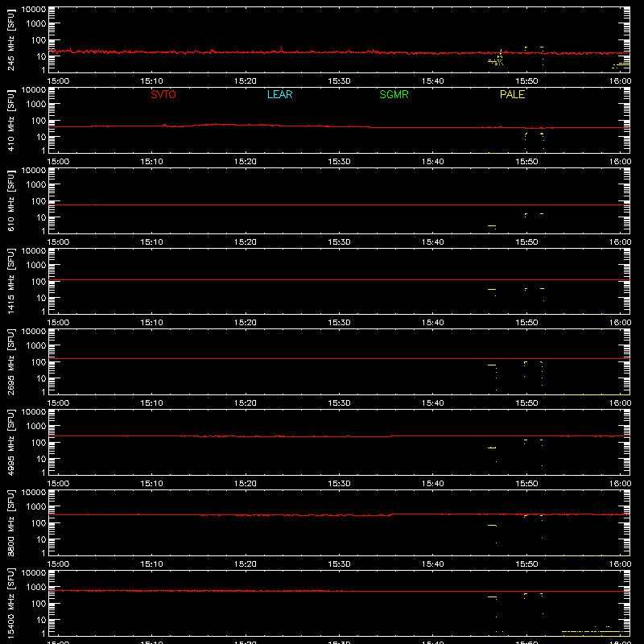The width and height of the screenshot is (644, 644).
Task: Select the 8800 MHz [SFU] axis label
Action: [x=10, y=523]
